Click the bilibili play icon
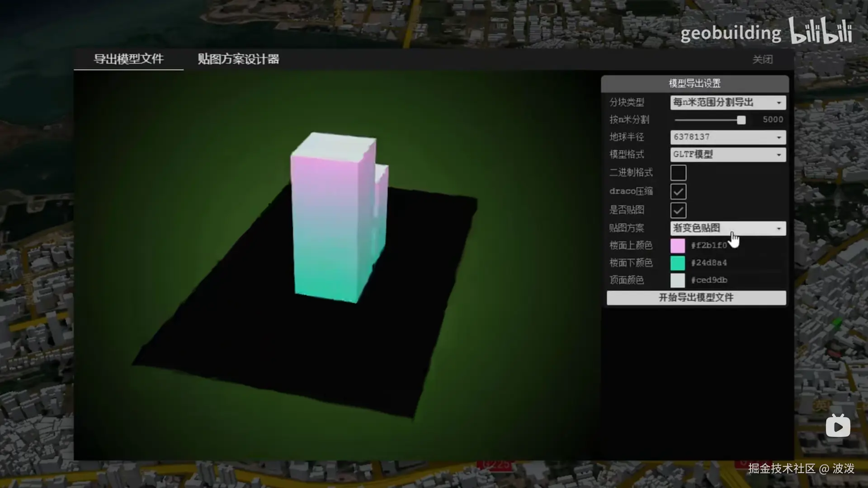This screenshot has width=868, height=488. click(x=838, y=426)
